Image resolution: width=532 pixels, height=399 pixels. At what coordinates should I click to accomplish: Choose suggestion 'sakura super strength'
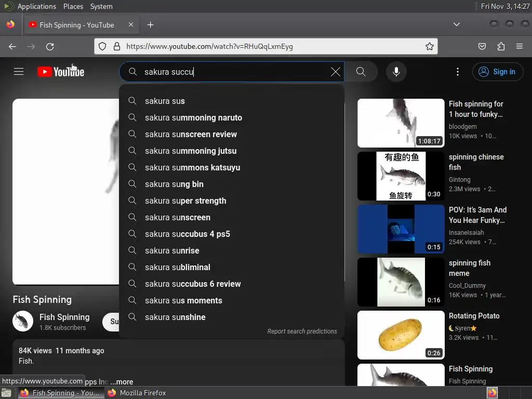point(232,201)
